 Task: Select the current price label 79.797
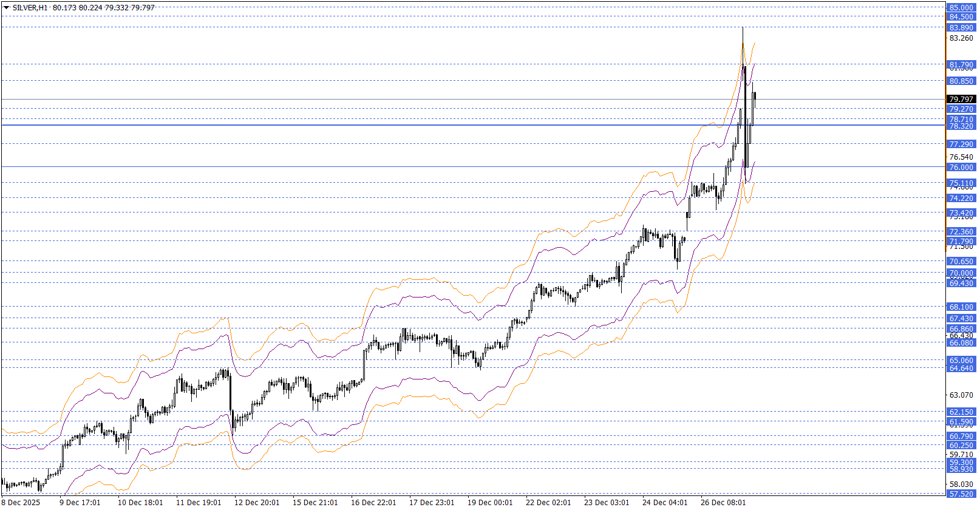(961, 99)
